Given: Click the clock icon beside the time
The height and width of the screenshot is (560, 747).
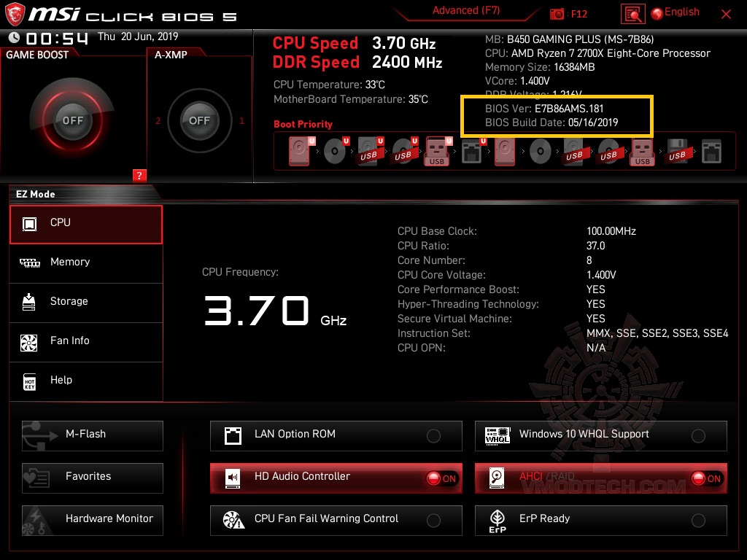Looking at the screenshot, I should [x=15, y=37].
